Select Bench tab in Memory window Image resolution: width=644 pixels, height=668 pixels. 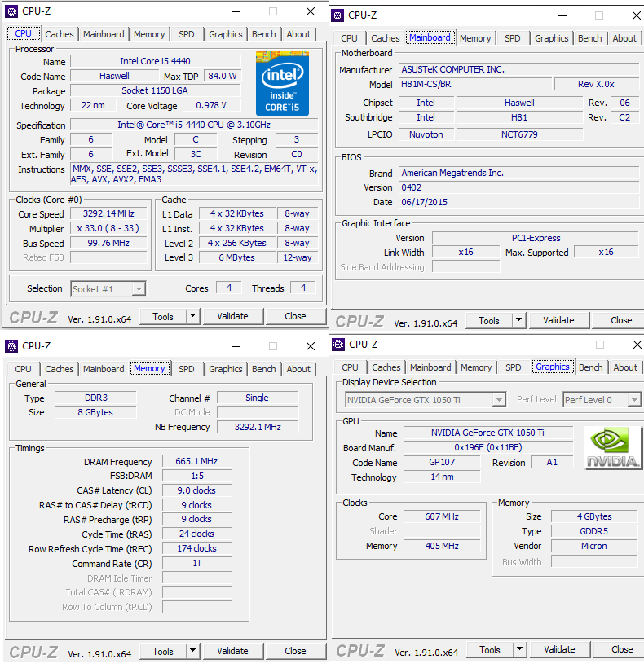click(264, 369)
